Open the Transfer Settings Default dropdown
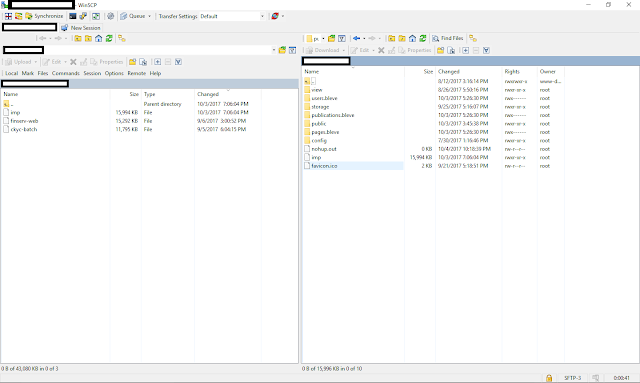640x383 pixels. tap(232, 16)
